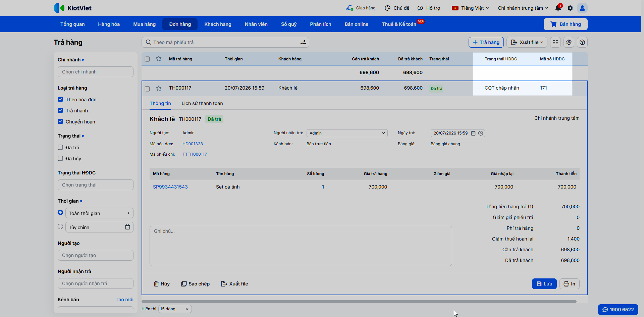This screenshot has height=317, width=644.
Task: Export this return with Xuất file
Action: tap(234, 284)
